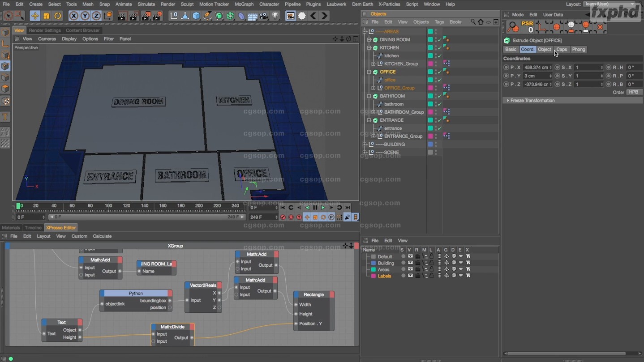Open the Camera object icon

click(264, 16)
